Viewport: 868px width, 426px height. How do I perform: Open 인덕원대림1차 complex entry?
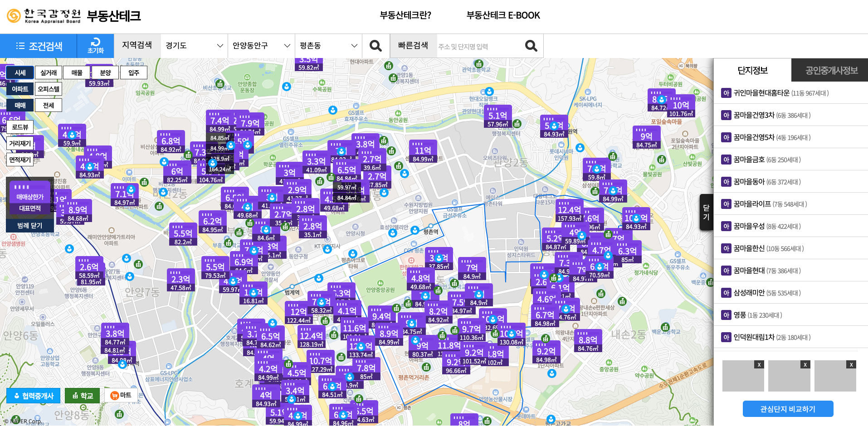click(x=791, y=337)
